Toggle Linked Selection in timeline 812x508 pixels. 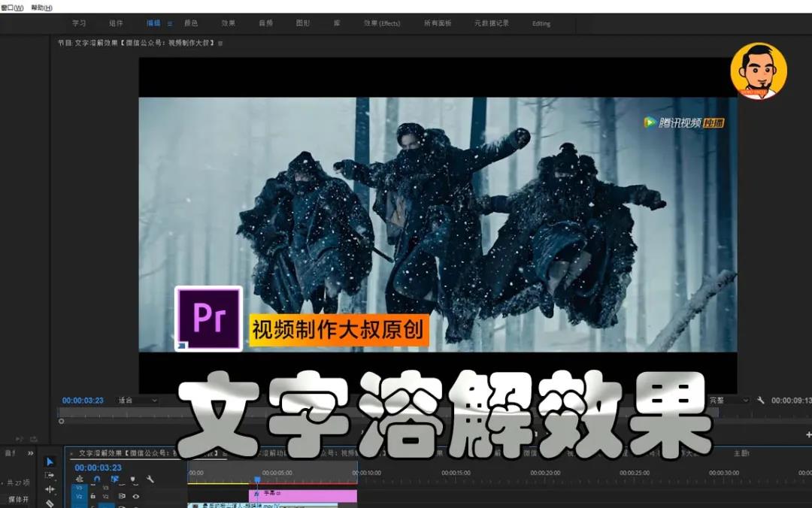coord(114,479)
